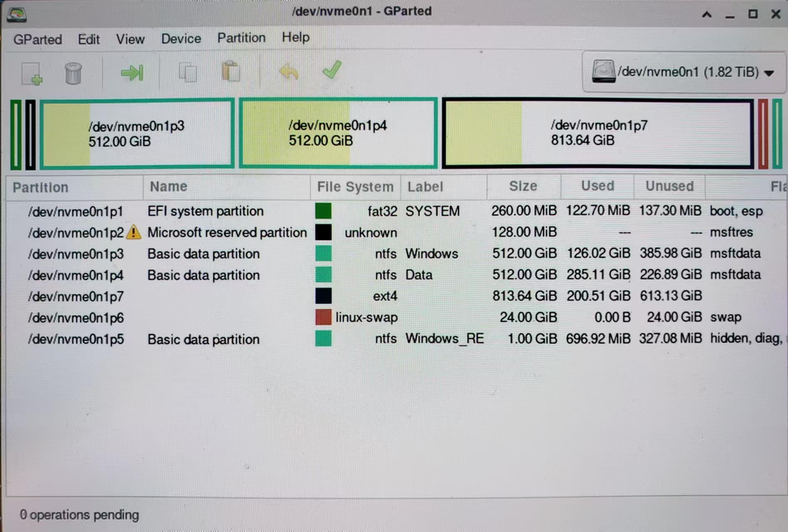The image size is (788, 532).
Task: Click the 'msftres' flag cell
Action: 731,232
